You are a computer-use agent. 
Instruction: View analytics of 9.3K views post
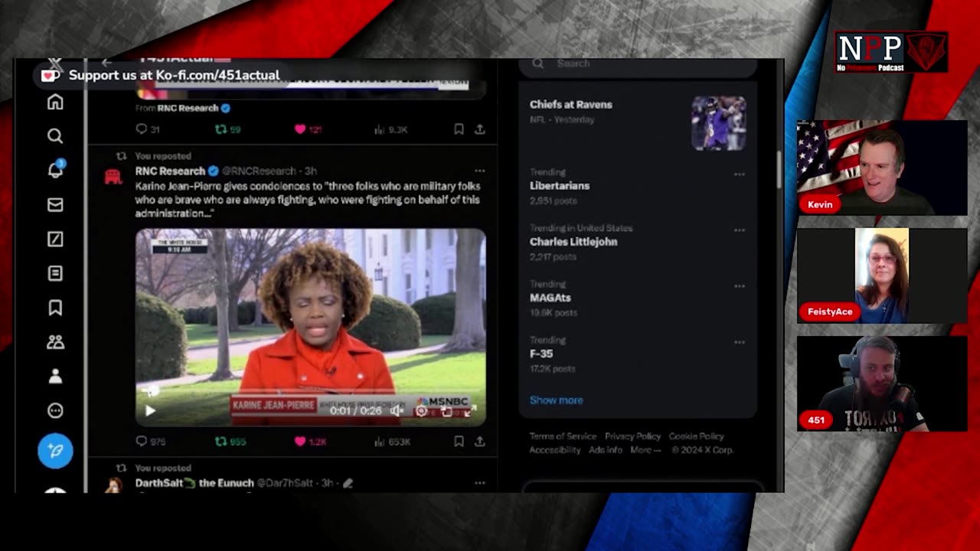pyautogui.click(x=390, y=129)
